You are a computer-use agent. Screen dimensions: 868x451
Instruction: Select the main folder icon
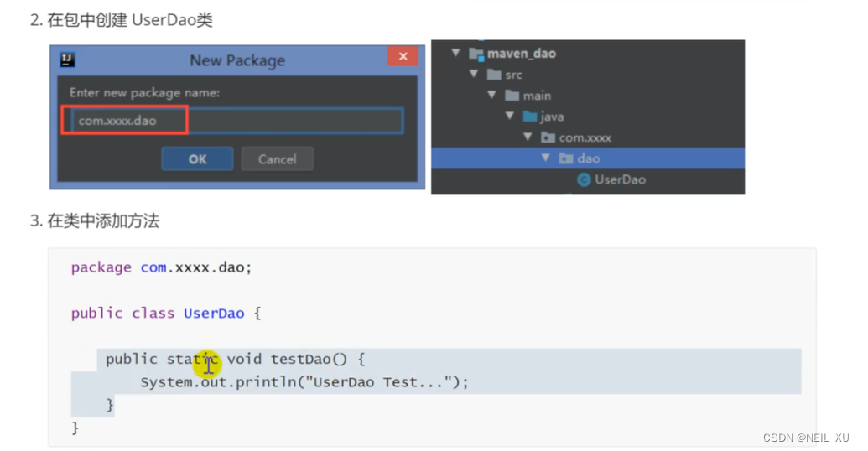[512, 96]
